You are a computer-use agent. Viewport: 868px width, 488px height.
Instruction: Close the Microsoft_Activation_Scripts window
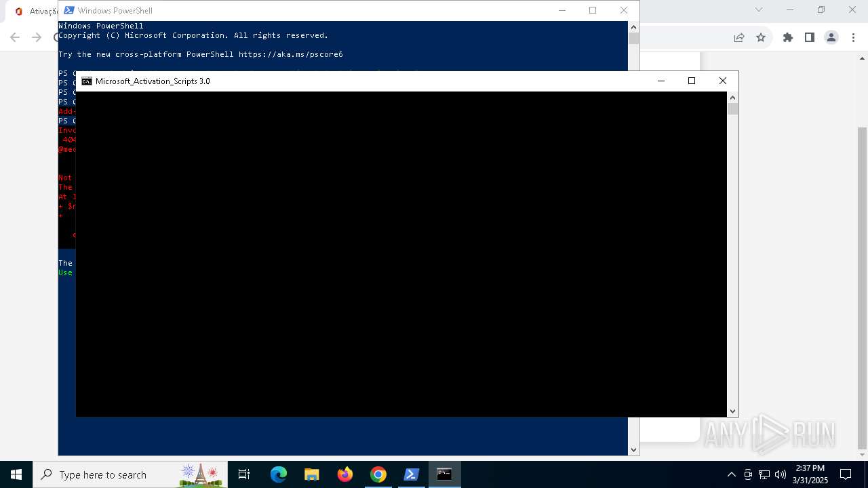tap(723, 81)
